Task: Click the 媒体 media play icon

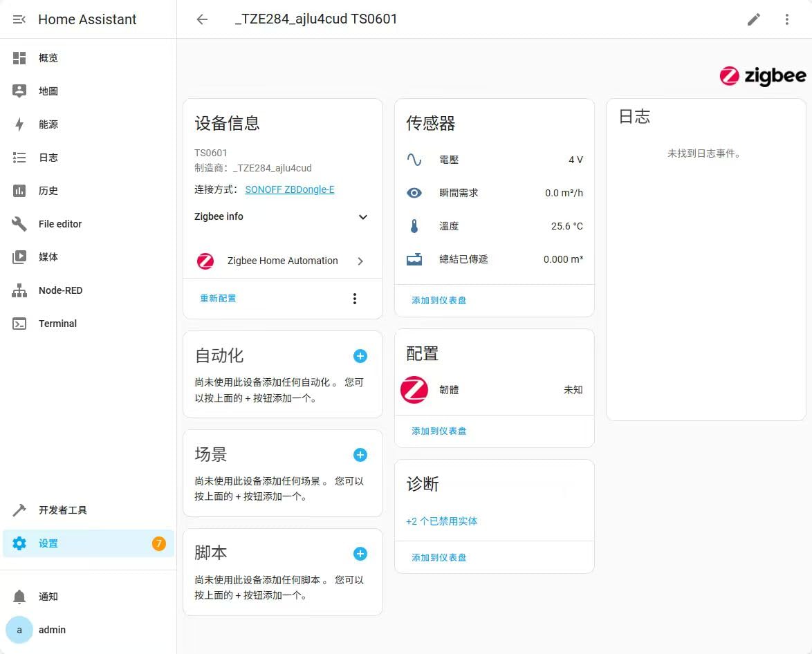Action: (19, 257)
